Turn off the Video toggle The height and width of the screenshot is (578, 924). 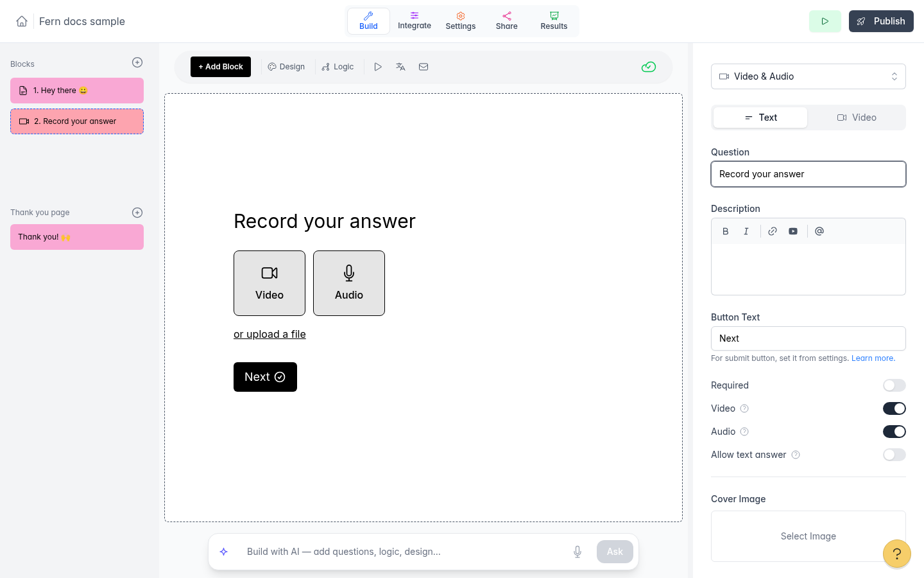894,408
